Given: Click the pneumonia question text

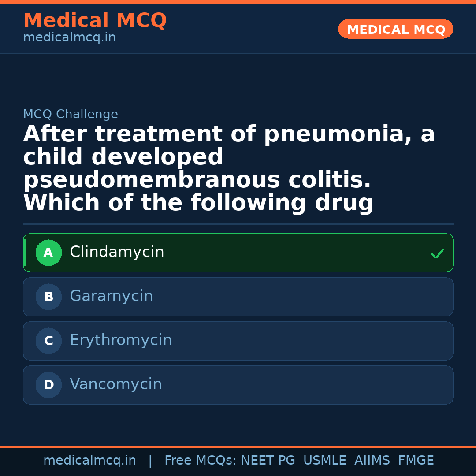Looking at the screenshot, I should (229, 168).
